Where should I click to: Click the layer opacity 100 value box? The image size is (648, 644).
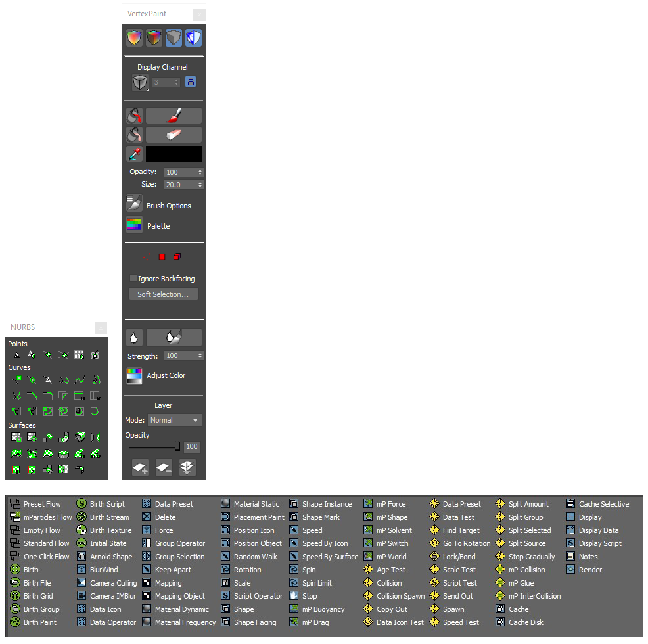(191, 446)
